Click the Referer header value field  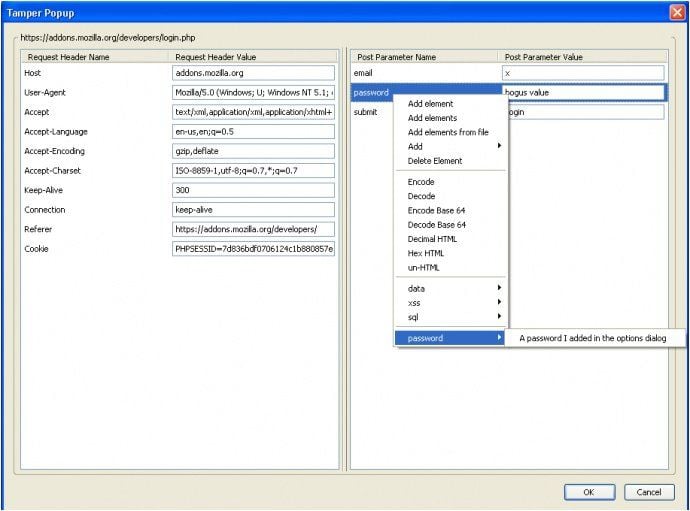pyautogui.click(x=253, y=229)
